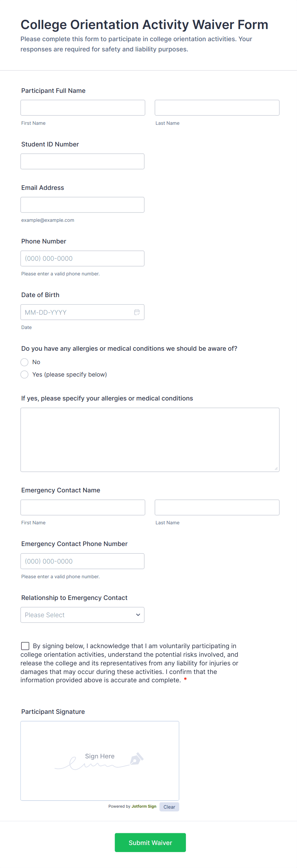Image resolution: width=297 pixels, height=868 pixels.
Task: Open Relationship to Emergency Contact dropdown
Action: point(82,615)
